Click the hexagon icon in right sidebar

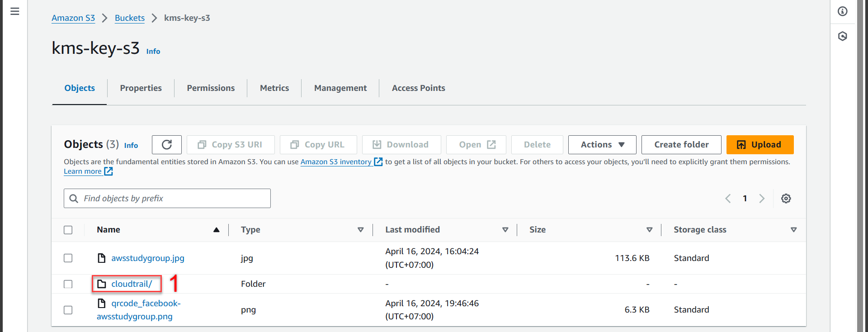(843, 36)
